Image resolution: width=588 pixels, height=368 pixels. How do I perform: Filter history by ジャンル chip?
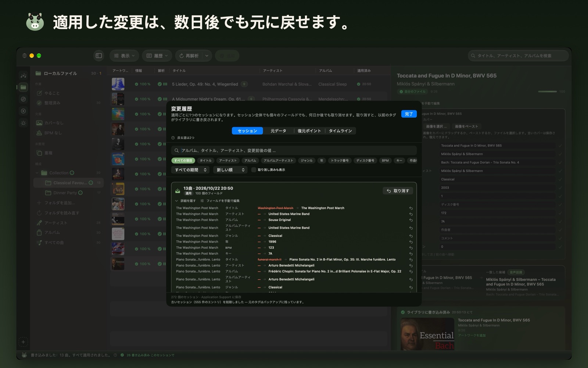click(306, 160)
